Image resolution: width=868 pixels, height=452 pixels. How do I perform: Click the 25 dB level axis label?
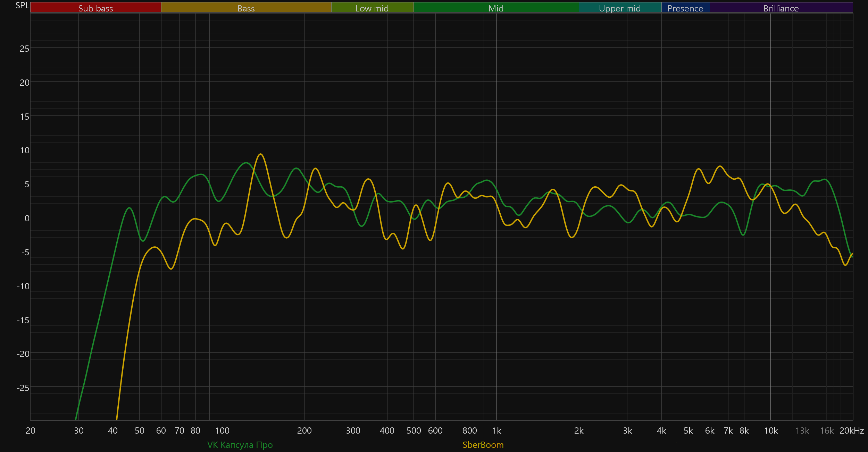coord(24,49)
